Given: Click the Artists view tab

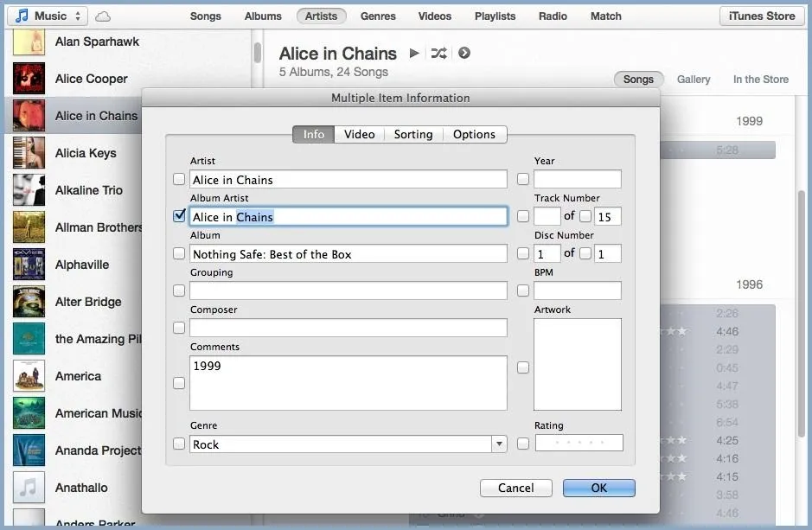Looking at the screenshot, I should [x=321, y=16].
